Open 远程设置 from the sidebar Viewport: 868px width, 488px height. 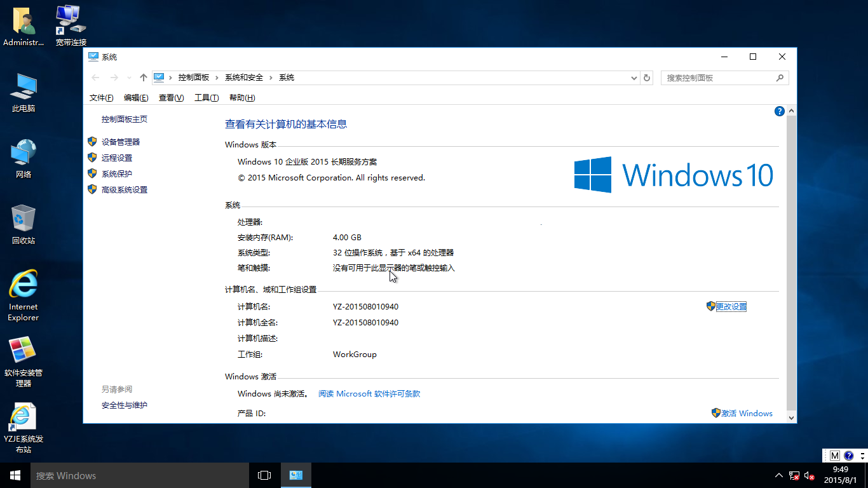point(117,158)
